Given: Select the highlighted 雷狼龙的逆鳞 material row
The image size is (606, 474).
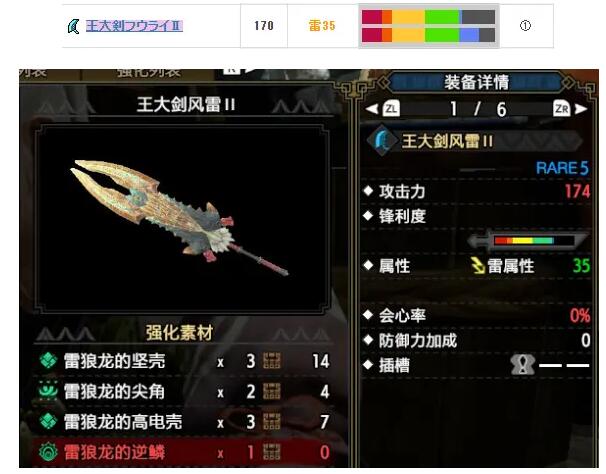Looking at the screenshot, I should tap(183, 452).
